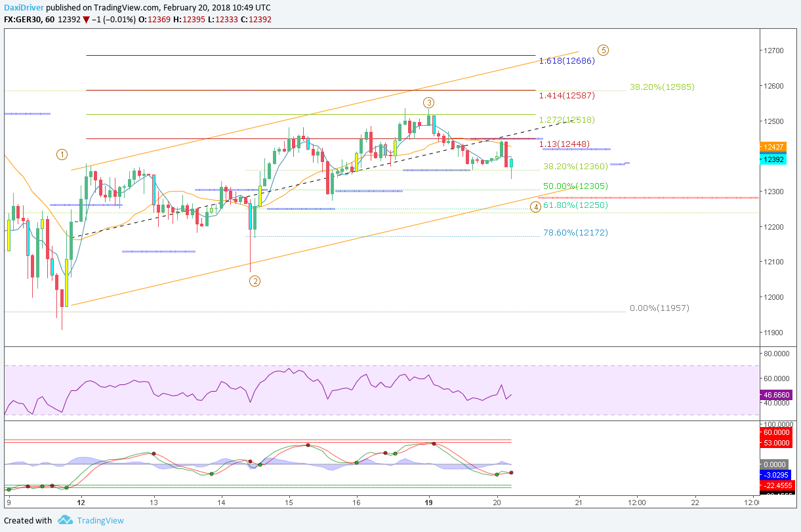Click the 12200 price axis label

[773, 227]
